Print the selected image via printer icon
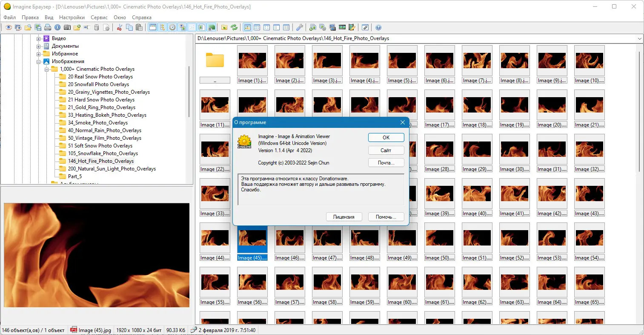This screenshot has width=644, height=335. tap(47, 27)
